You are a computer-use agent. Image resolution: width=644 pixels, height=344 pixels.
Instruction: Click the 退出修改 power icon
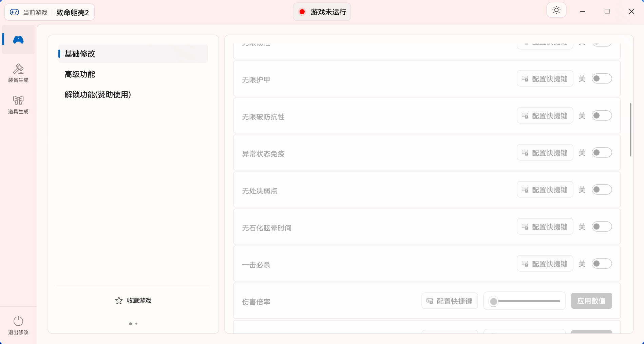[x=18, y=321]
